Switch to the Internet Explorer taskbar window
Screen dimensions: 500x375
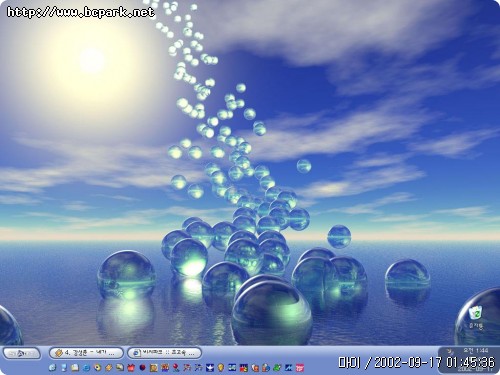coord(164,353)
